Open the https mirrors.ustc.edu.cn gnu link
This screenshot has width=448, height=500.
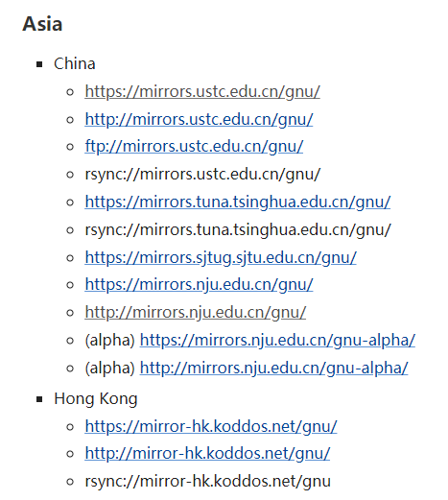pos(202,91)
